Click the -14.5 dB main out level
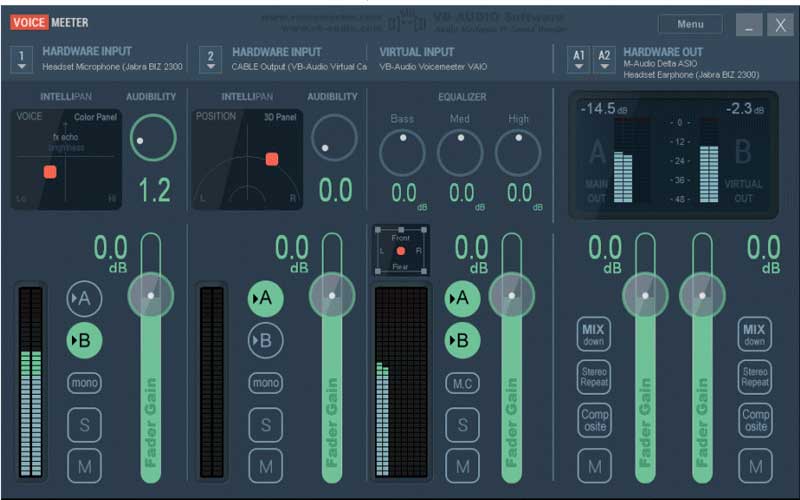The image size is (800, 500). (604, 109)
